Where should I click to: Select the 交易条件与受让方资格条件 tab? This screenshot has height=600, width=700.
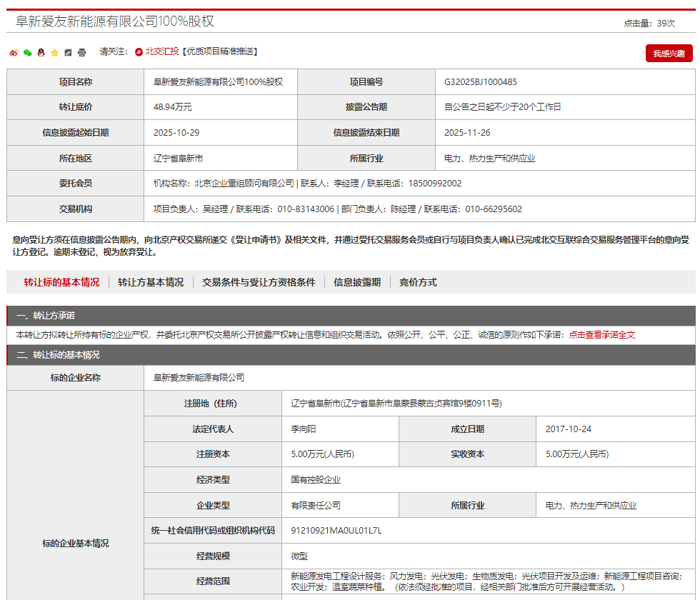click(259, 282)
